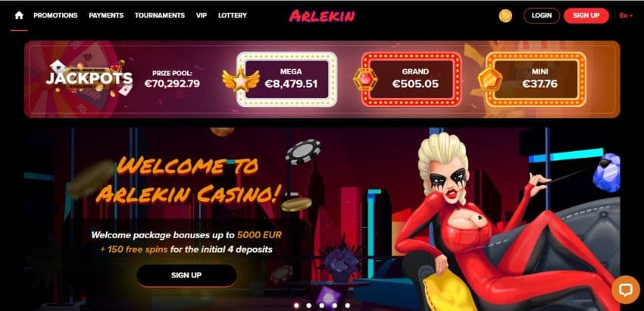Go to the home icon in navbar

(19, 16)
